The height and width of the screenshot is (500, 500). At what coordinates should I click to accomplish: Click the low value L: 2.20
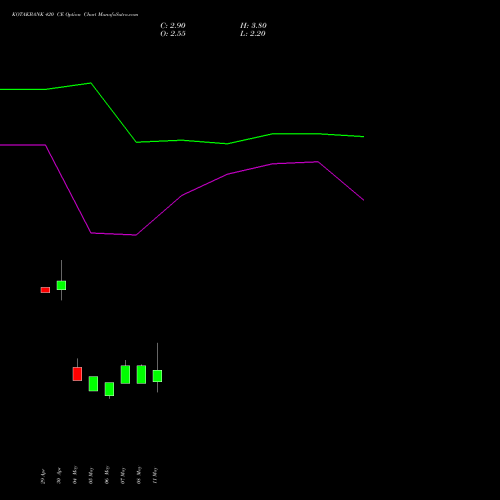253,34
